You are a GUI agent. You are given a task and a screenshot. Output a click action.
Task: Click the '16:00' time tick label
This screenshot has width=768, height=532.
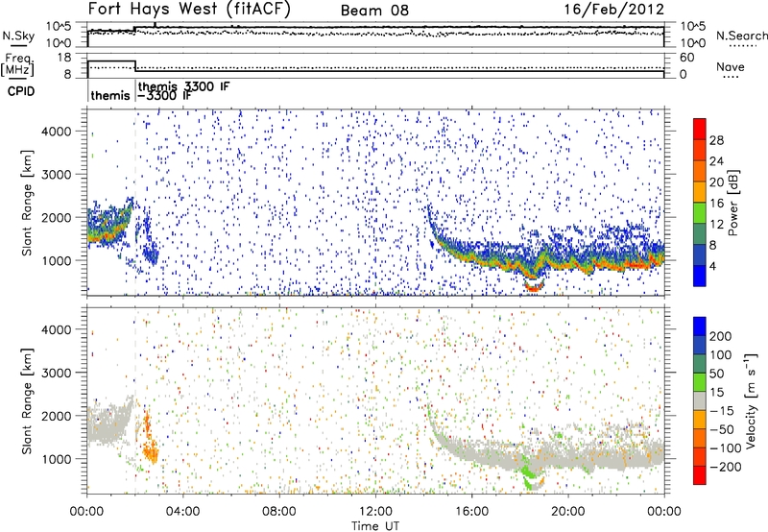point(471,512)
